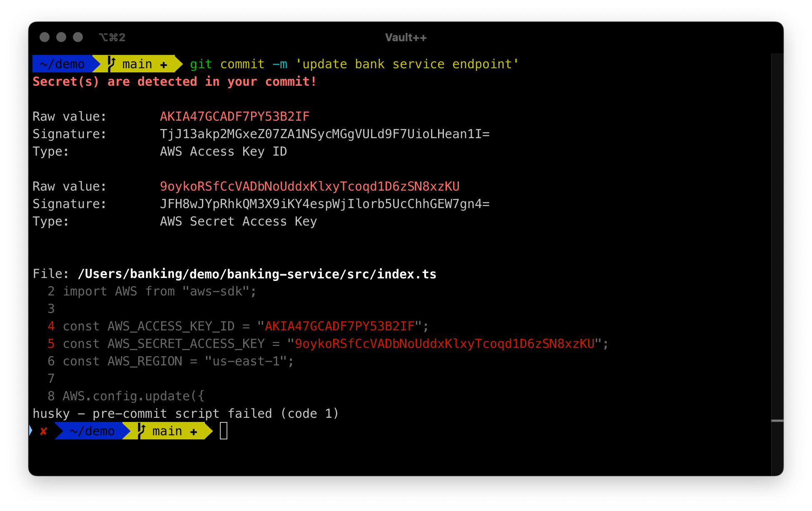
Task: Click the 'AWS Secret Access Key' type value
Action: click(239, 221)
